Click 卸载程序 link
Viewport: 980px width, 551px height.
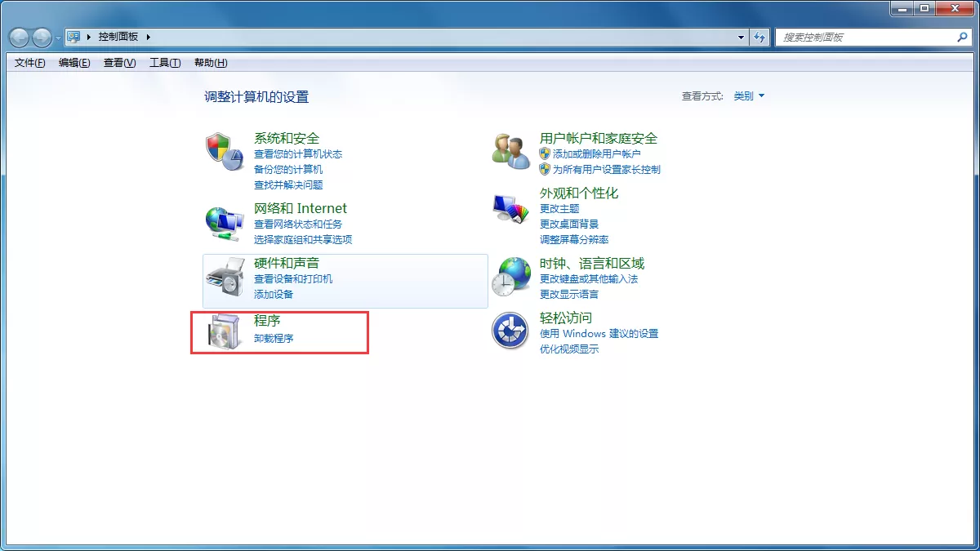[x=274, y=338]
